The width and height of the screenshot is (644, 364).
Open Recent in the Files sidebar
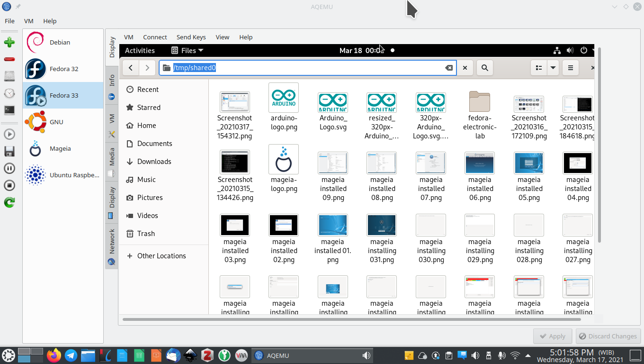[x=164, y=90]
